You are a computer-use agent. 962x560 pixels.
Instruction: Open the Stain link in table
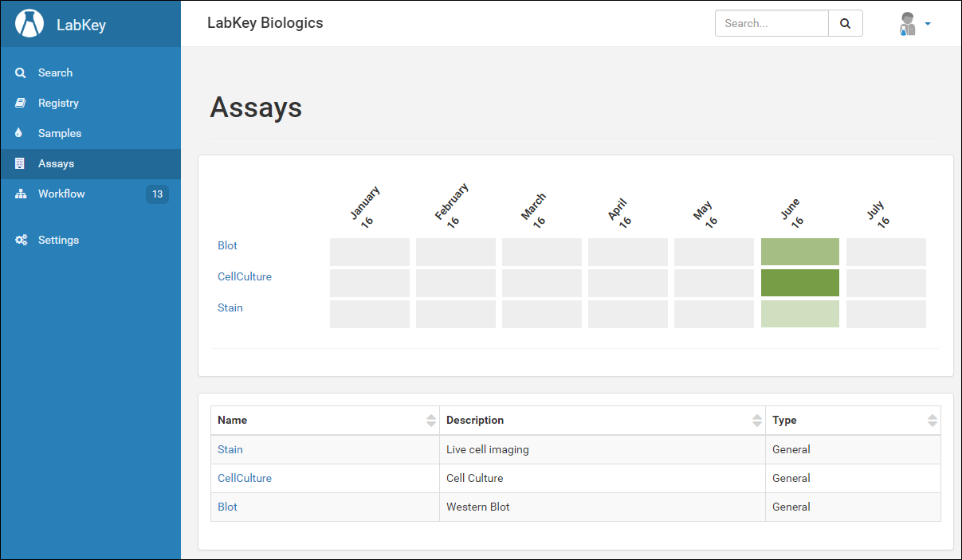tap(230, 449)
